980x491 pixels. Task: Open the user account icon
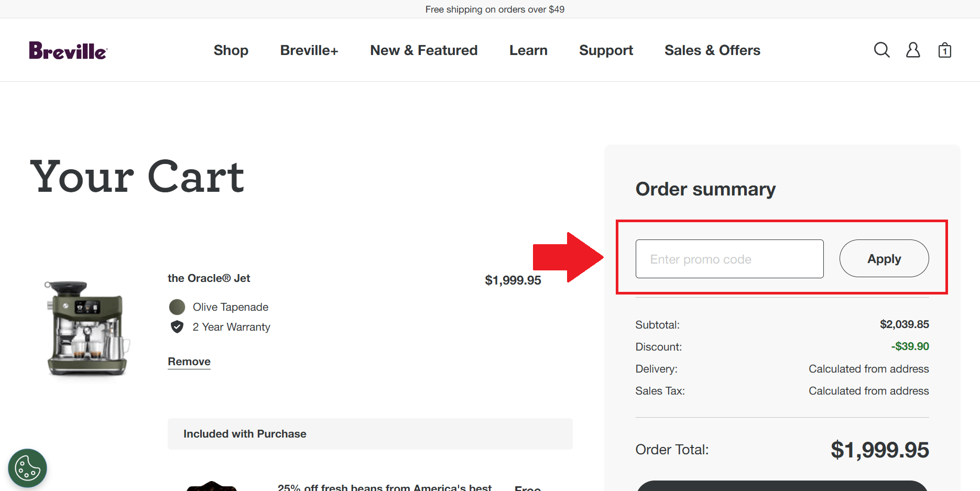(913, 50)
